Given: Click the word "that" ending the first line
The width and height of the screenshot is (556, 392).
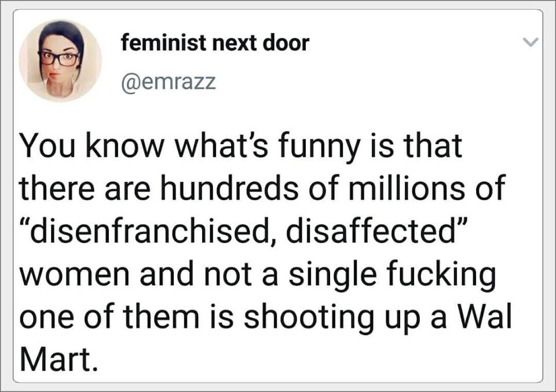Looking at the screenshot, I should 432,147.
